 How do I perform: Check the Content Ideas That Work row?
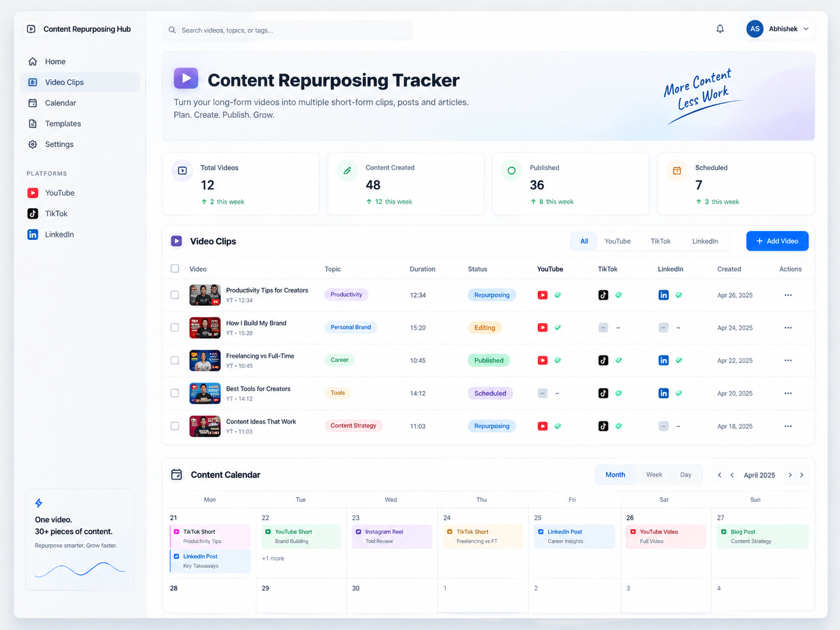coord(175,426)
